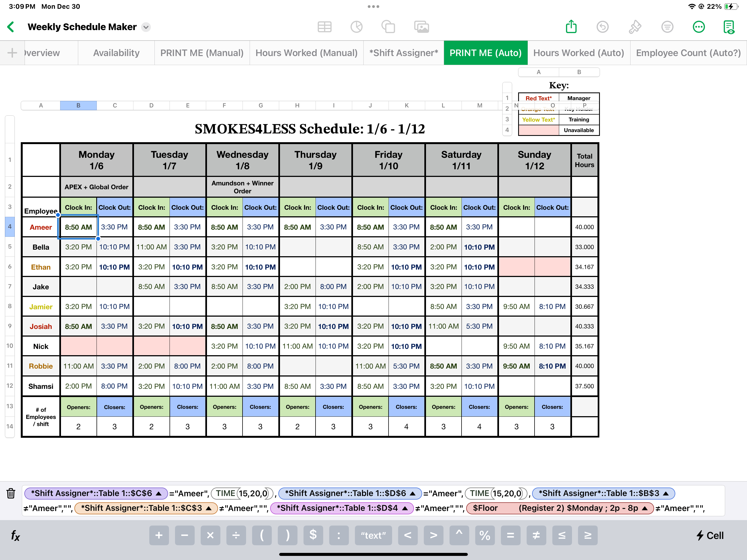Switch to the Availability sheet tab
Screen dimensions: 747x560
pos(116,53)
